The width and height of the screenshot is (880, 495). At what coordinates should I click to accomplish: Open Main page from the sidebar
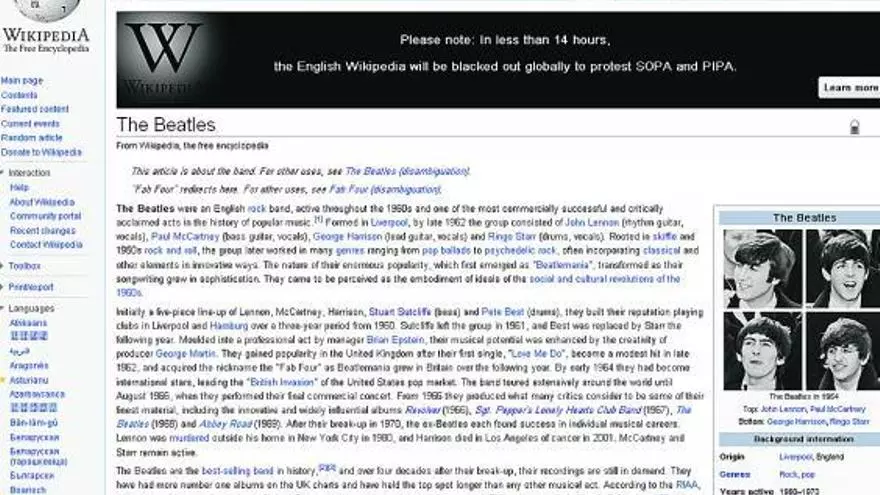point(22,81)
